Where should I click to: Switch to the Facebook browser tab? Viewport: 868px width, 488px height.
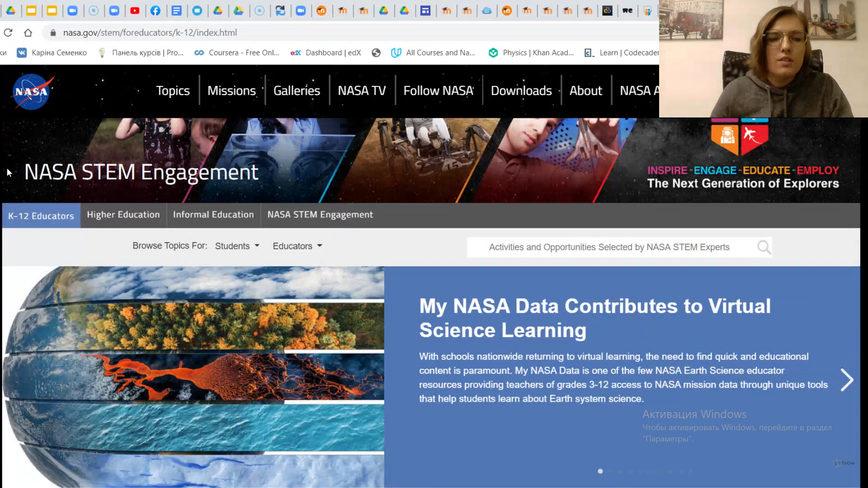pos(155,10)
